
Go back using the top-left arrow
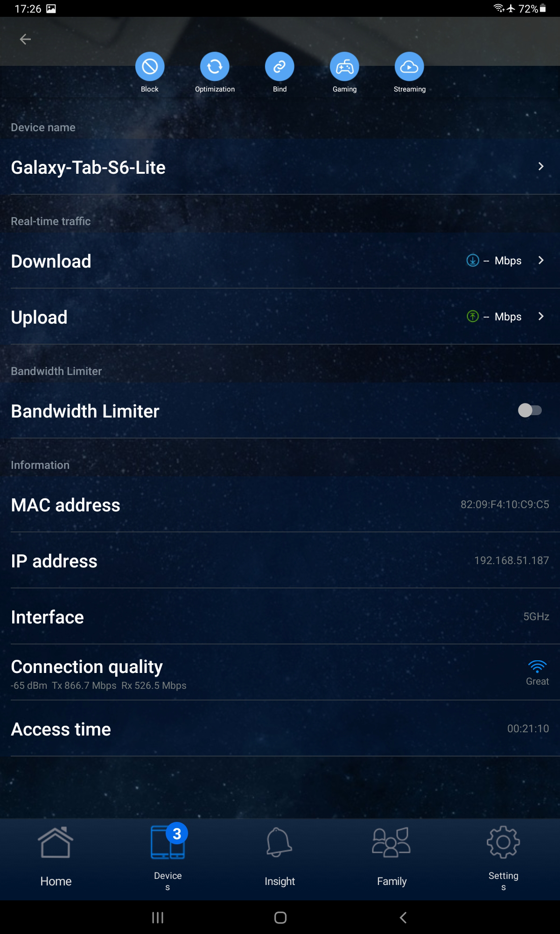(x=25, y=40)
